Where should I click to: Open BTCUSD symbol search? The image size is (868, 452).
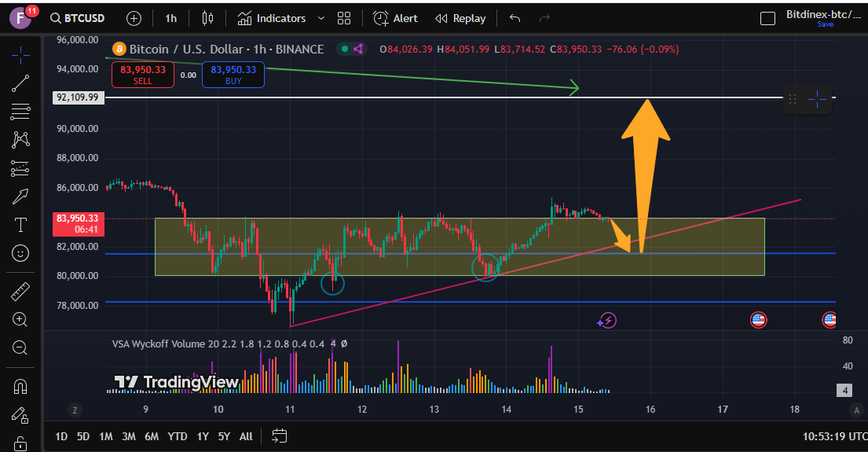tap(78, 18)
